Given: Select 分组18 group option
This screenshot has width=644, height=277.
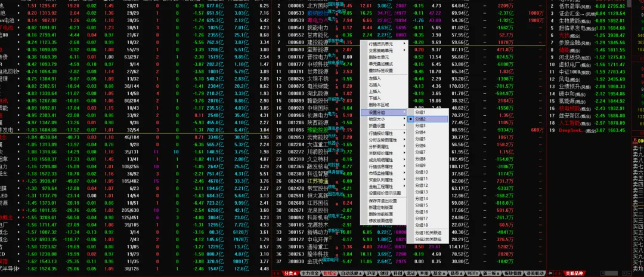Looking at the screenshot, I should pyautogui.click(x=427, y=225).
